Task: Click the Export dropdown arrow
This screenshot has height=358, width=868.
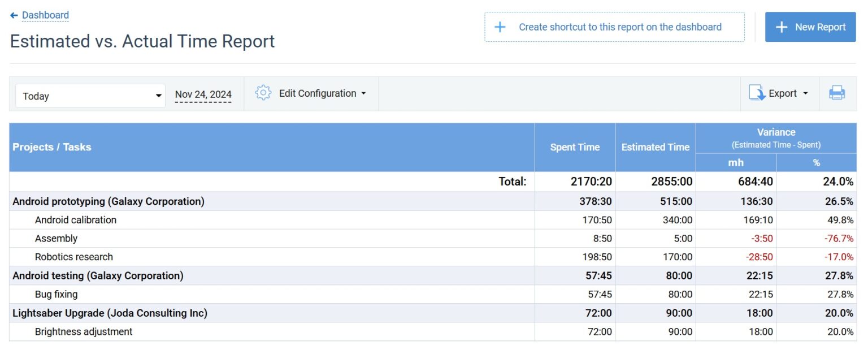Action: pos(806,93)
